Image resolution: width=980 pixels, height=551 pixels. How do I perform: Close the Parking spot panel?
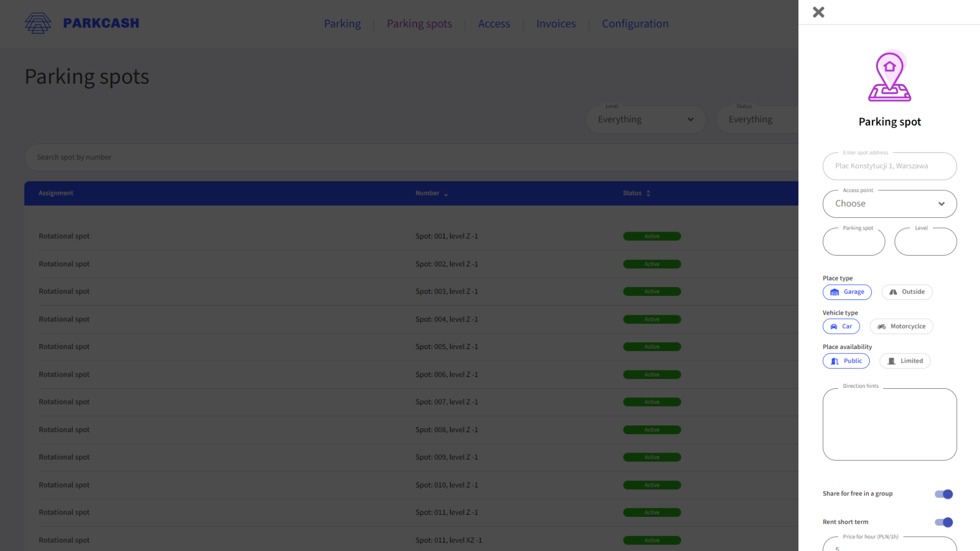pyautogui.click(x=818, y=12)
